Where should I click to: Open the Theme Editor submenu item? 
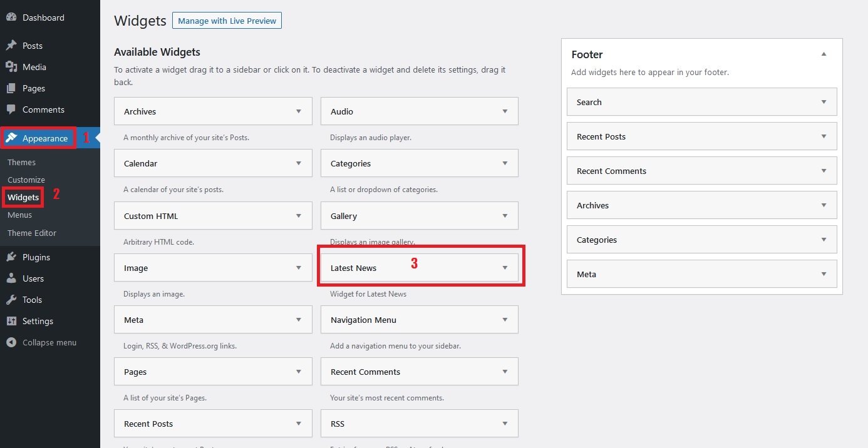pos(32,233)
